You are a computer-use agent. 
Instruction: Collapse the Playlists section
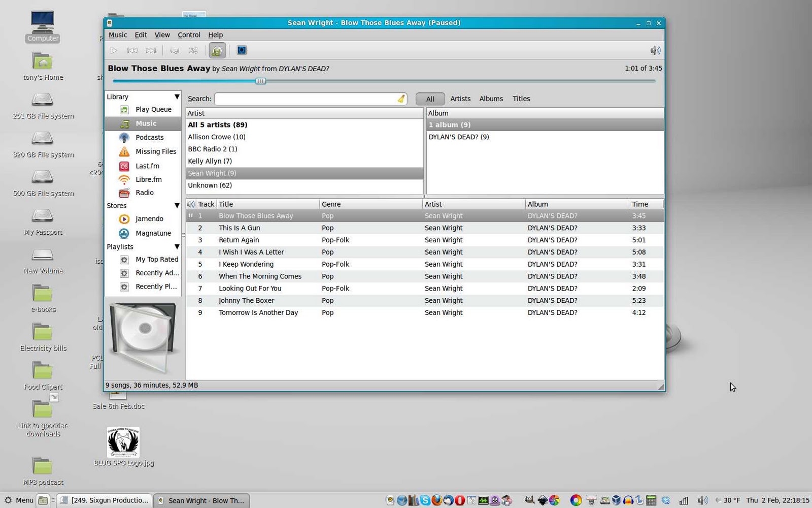(x=177, y=246)
